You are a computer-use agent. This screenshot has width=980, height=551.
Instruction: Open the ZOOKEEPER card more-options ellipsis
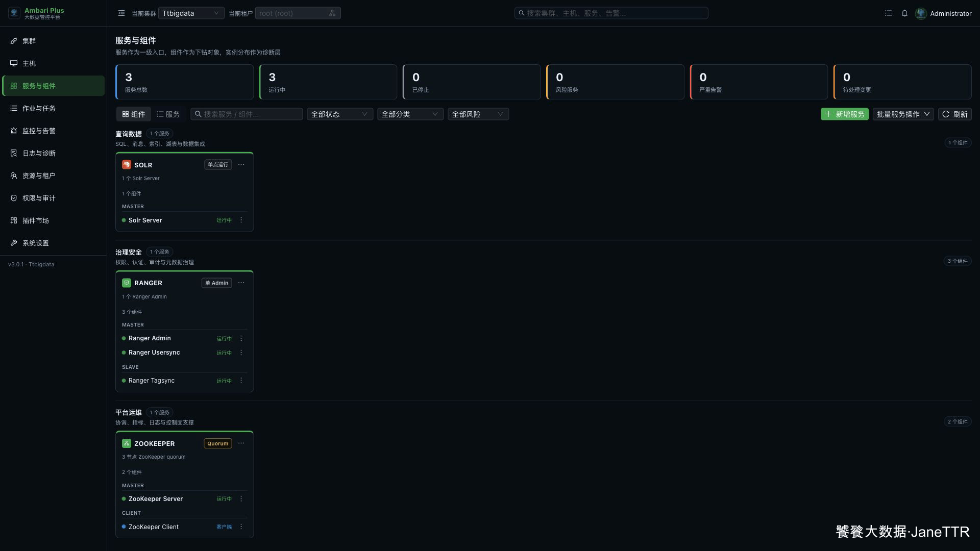(241, 443)
